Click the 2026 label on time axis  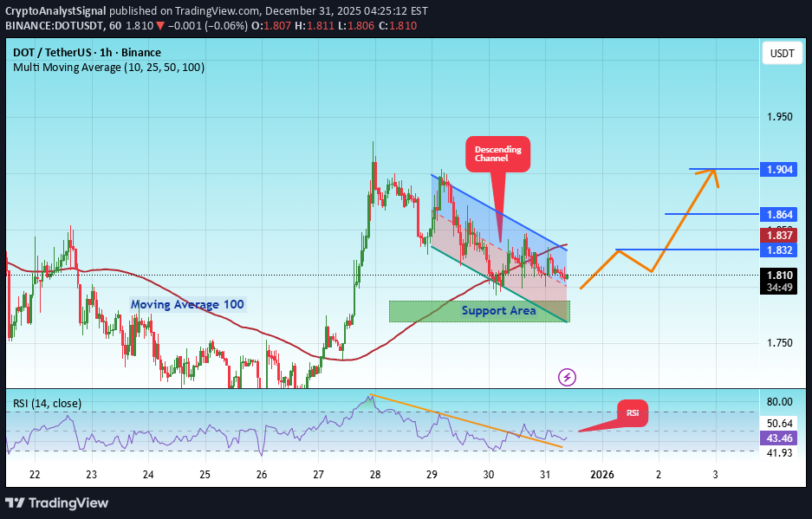pyautogui.click(x=601, y=475)
